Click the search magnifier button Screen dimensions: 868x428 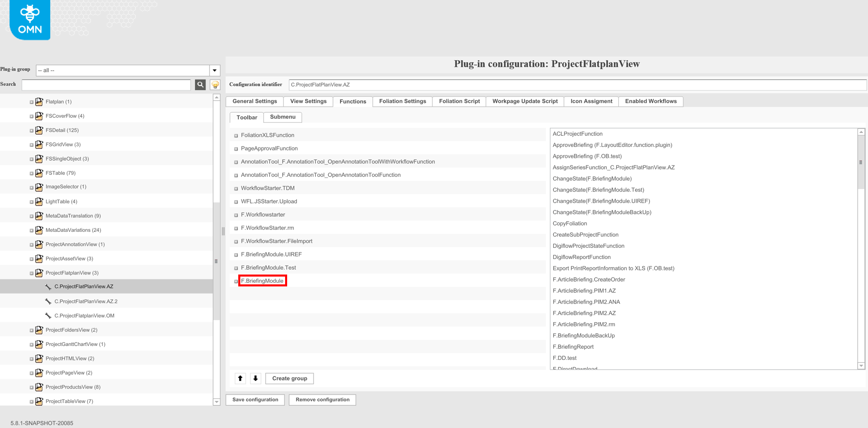[x=200, y=85]
